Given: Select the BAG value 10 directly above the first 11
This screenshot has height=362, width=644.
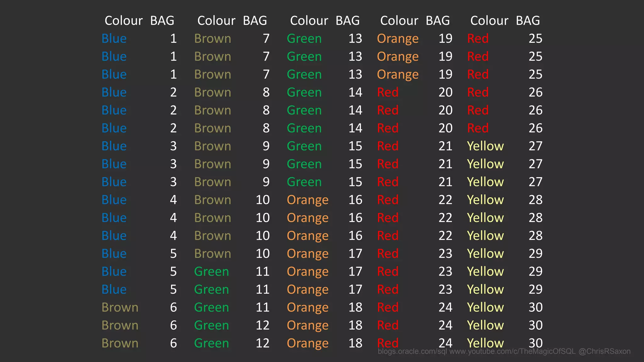Looking at the screenshot, I should 263,254.
